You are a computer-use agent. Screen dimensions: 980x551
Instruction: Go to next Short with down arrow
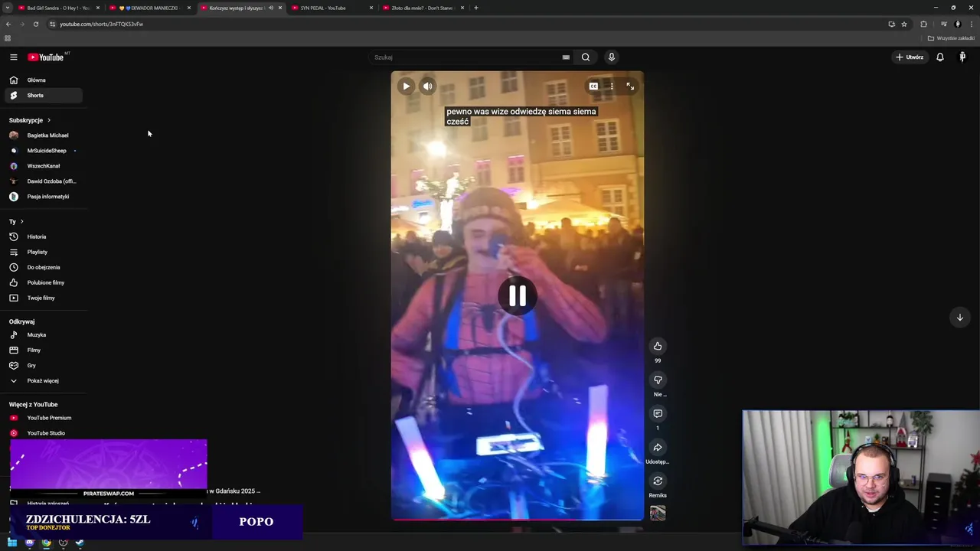pos(959,318)
